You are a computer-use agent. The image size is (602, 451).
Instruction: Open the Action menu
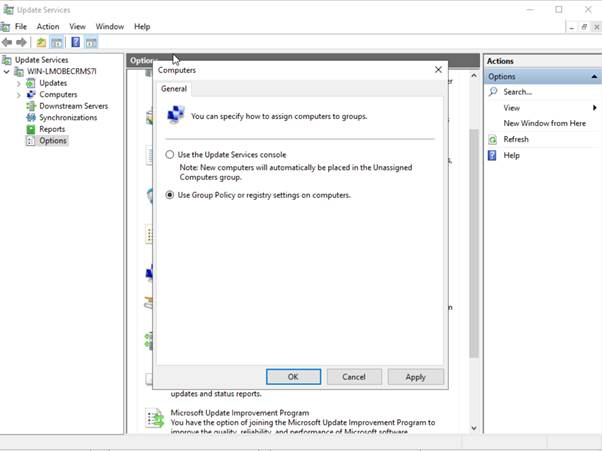coord(48,26)
